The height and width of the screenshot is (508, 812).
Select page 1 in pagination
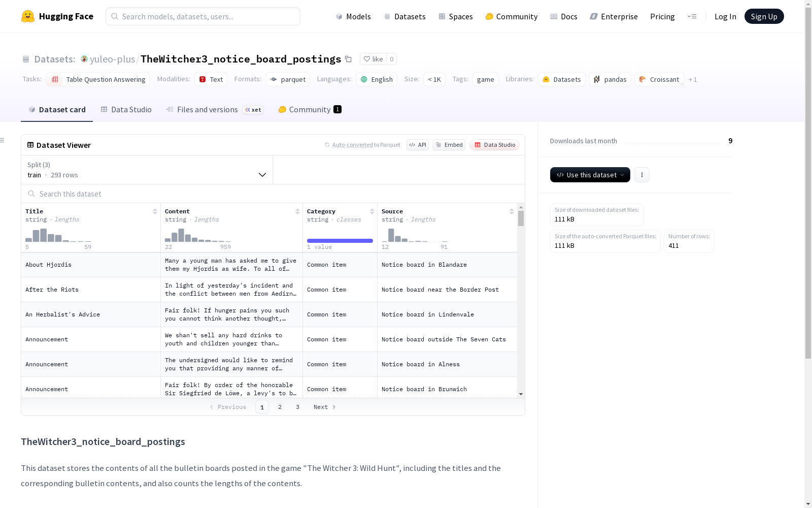click(x=262, y=407)
